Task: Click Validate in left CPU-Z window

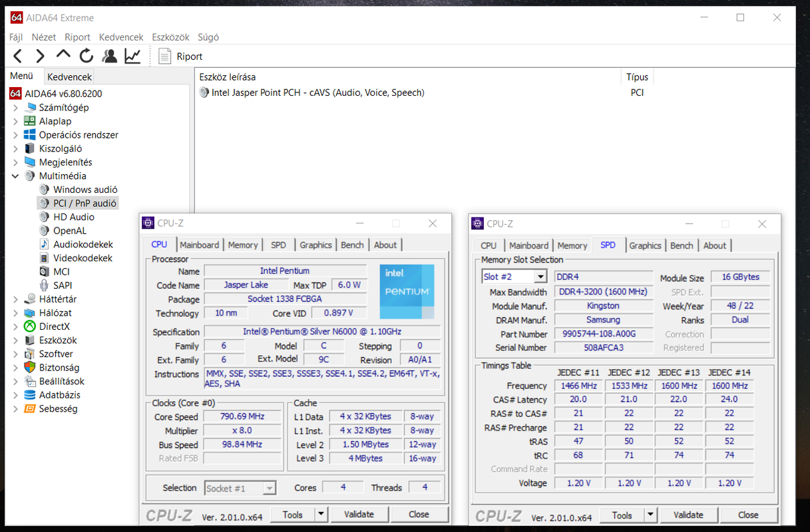Action: click(x=359, y=514)
